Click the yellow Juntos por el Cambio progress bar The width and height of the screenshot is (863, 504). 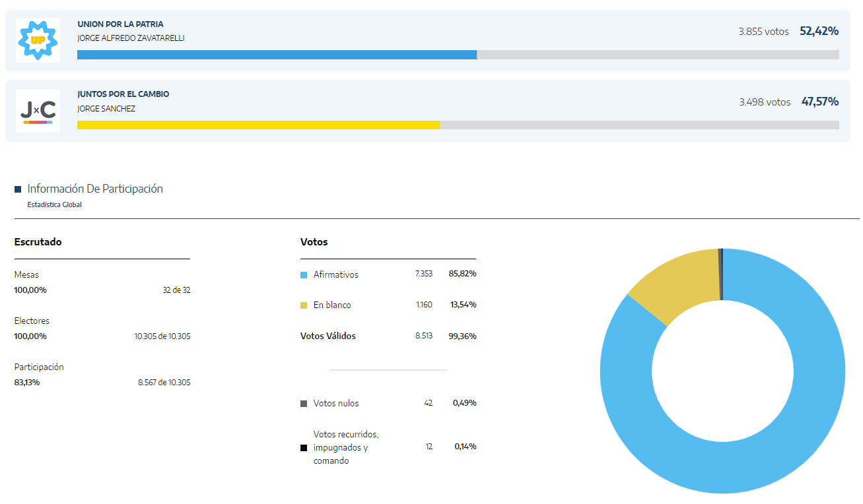258,125
